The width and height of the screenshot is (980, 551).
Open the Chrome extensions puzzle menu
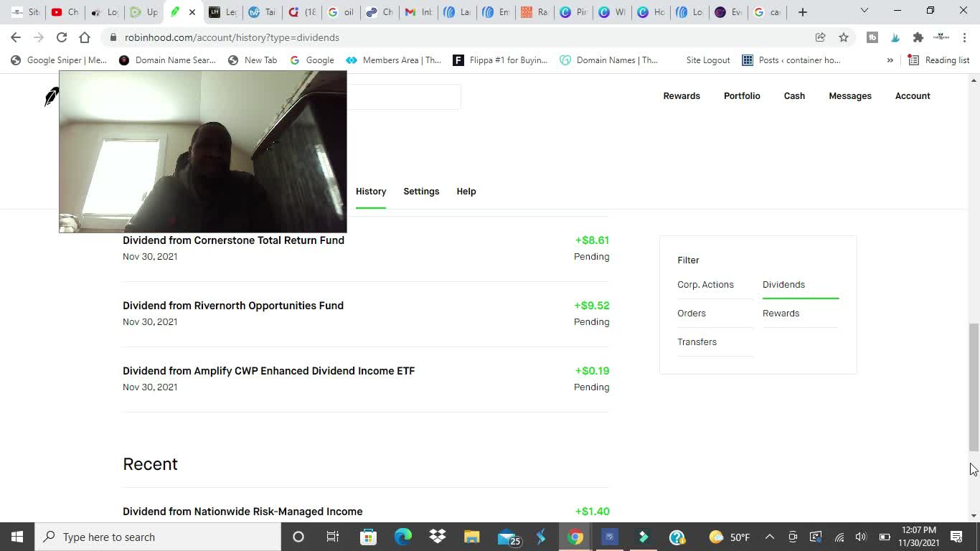coord(918,37)
